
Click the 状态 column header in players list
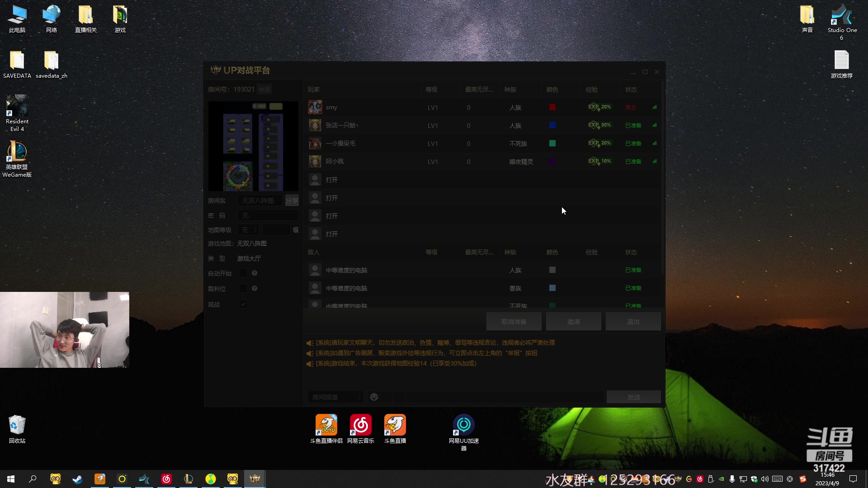[x=631, y=89]
